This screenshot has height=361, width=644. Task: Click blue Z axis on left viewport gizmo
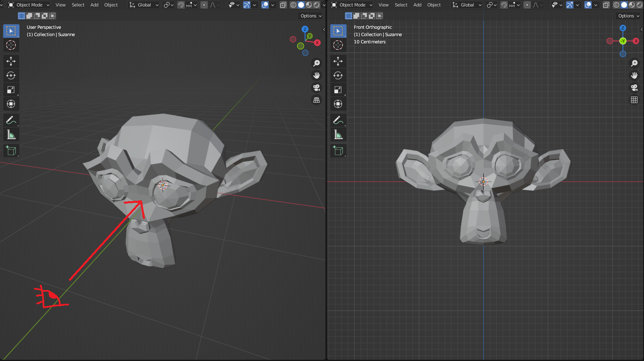(x=305, y=29)
